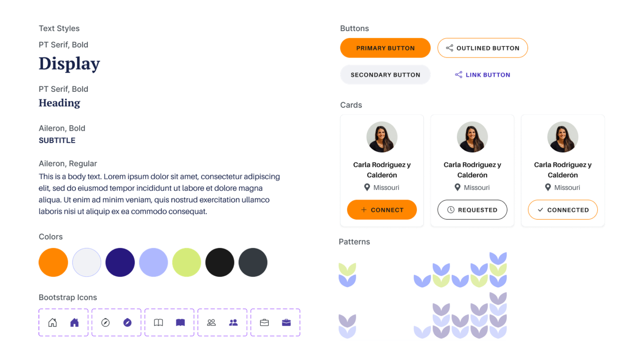Image resolution: width=644 pixels, height=362 pixels.
Task: Click the Primary Button
Action: [x=385, y=48]
